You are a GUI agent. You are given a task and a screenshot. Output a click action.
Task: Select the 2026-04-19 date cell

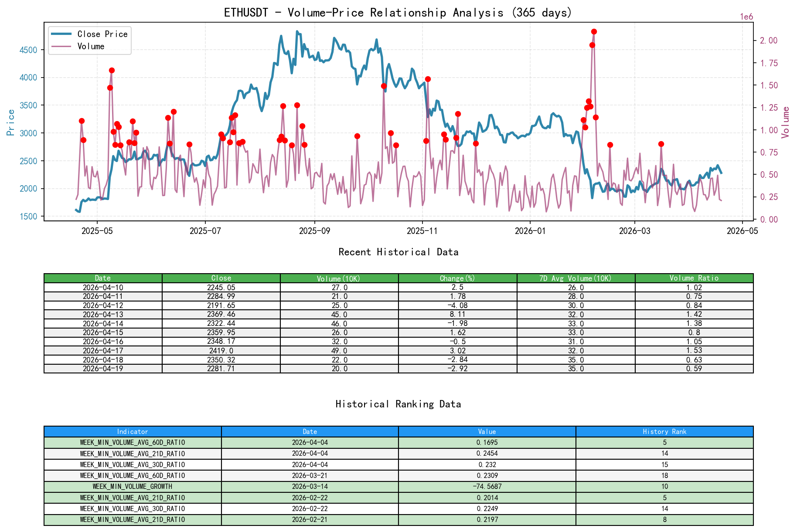[103, 369]
